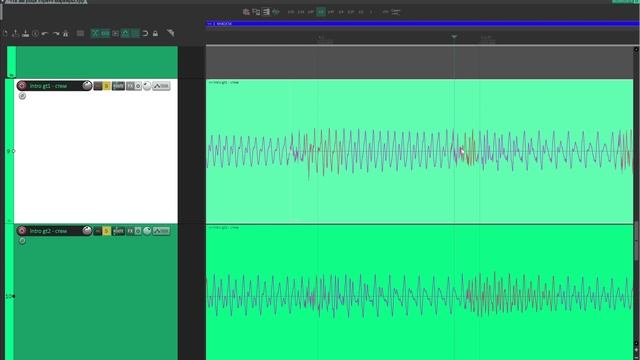Click the volume knob on Intro gt2 track
This screenshot has width=640, height=360.
point(87,231)
